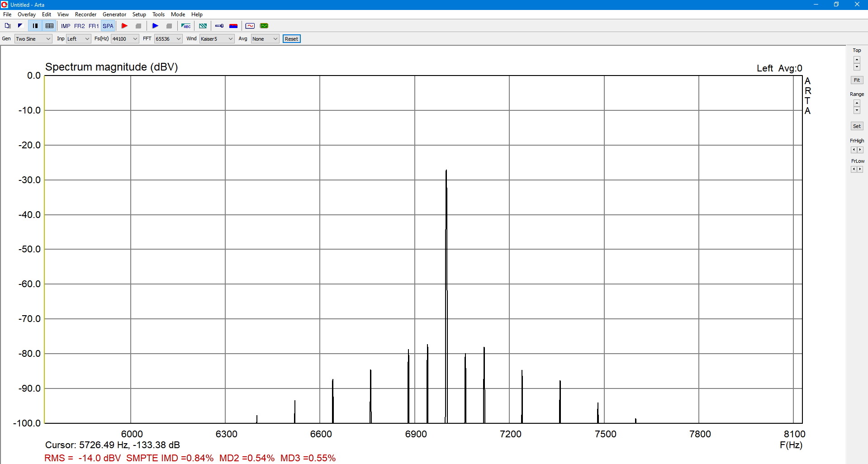
Task: Shift FrHigh right with arrow
Action: point(860,150)
